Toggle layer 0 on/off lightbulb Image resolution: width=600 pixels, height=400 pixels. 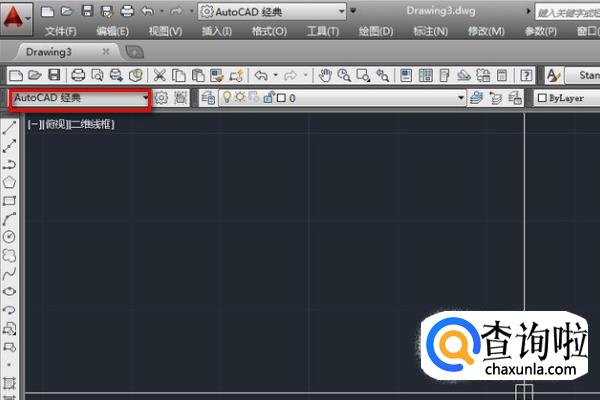pyautogui.click(x=227, y=98)
